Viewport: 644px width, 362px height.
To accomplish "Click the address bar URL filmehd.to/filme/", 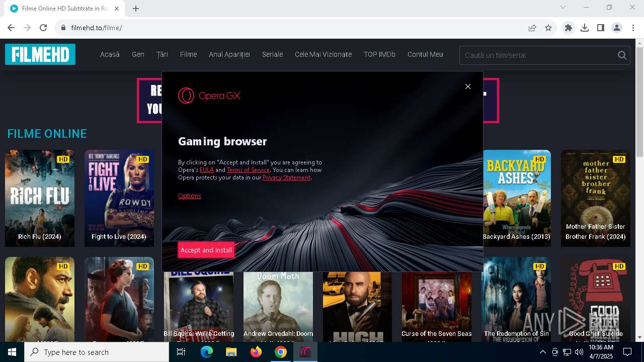I will pyautogui.click(x=97, y=28).
